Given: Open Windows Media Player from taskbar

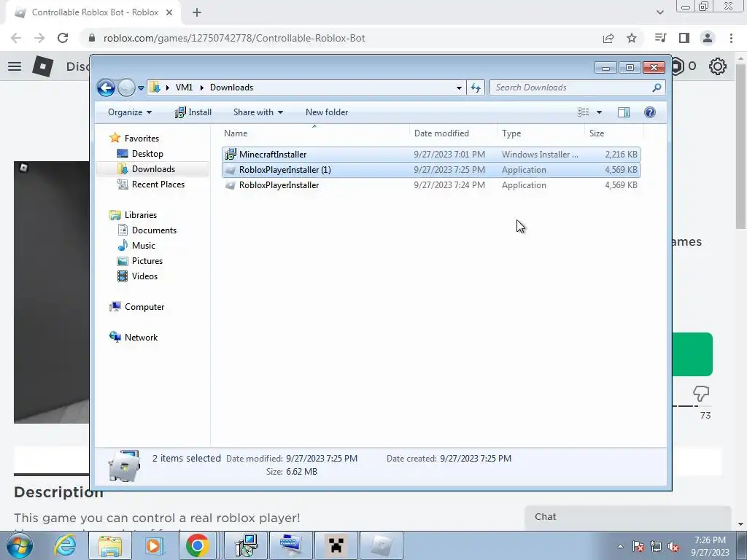Looking at the screenshot, I should [153, 545].
